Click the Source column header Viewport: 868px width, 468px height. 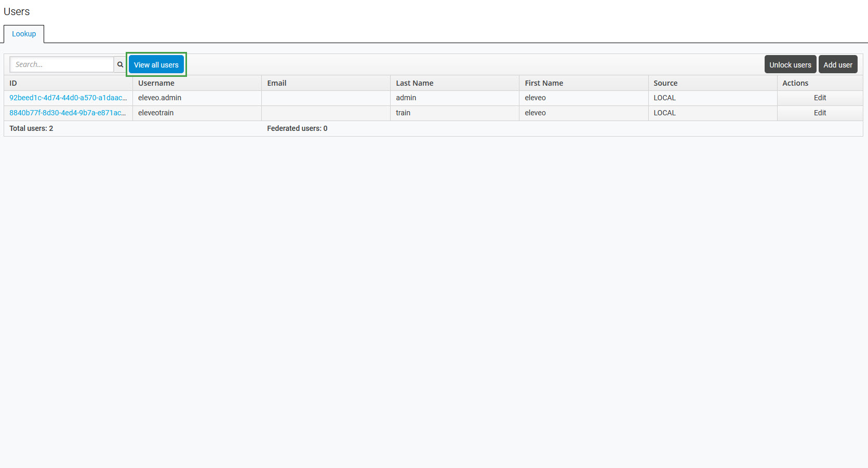(x=665, y=83)
